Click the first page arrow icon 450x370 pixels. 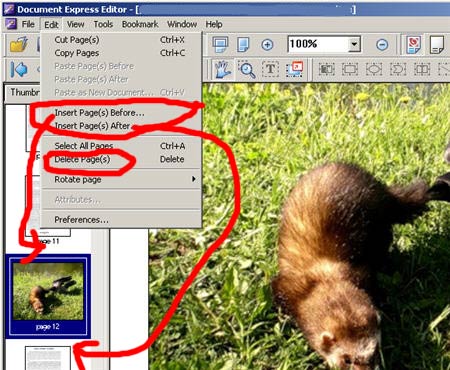click(x=19, y=70)
